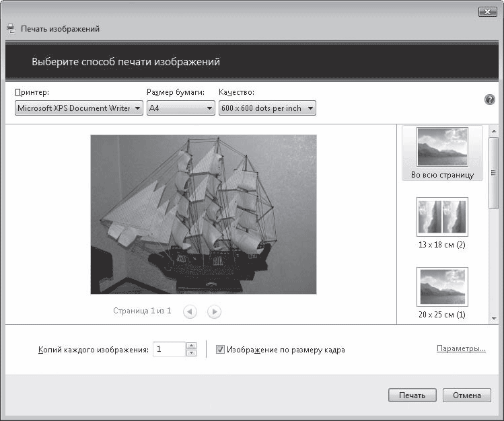Click the printer icon in title bar
This screenshot has height=421, width=504.
[11, 29]
